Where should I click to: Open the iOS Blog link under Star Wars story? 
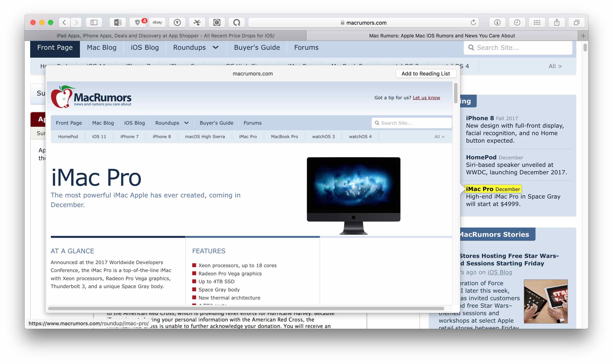click(500, 272)
